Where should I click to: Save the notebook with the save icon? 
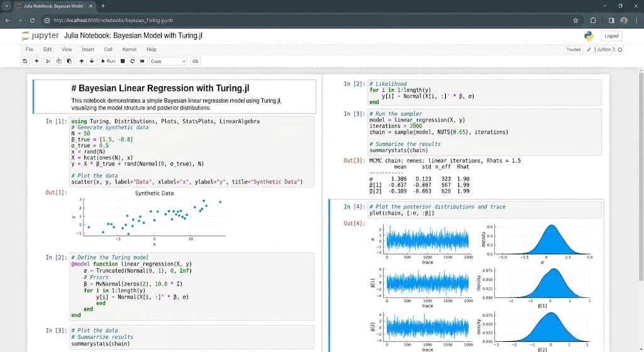(25, 61)
